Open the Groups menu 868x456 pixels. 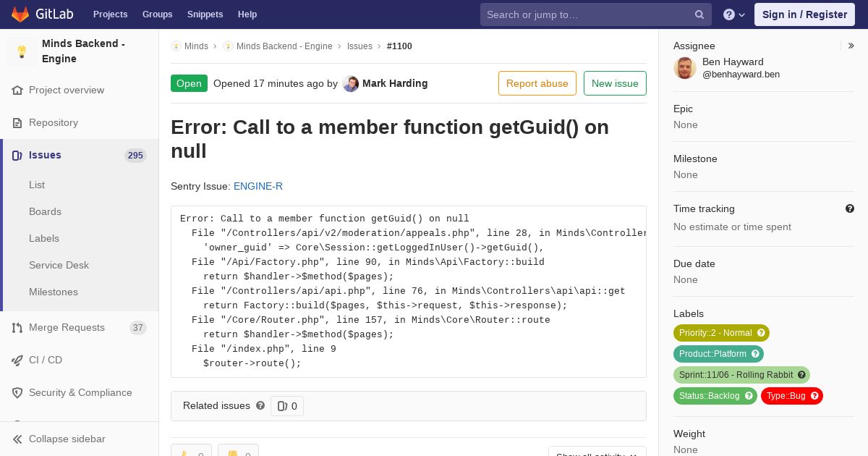[x=157, y=14]
